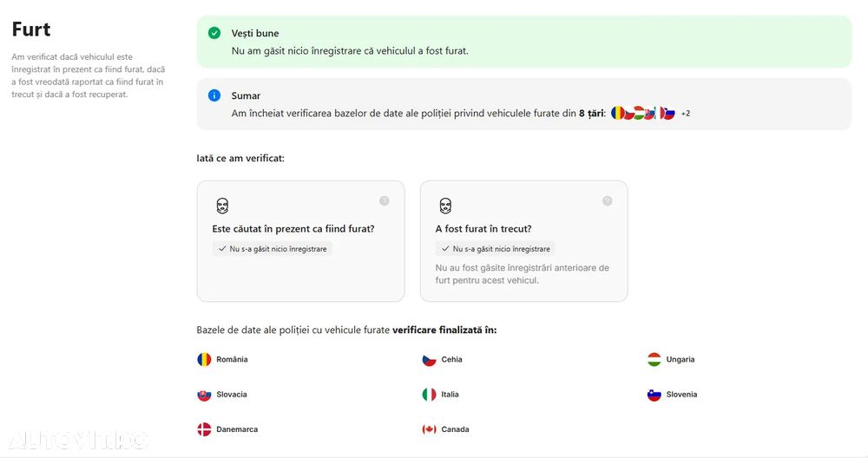Click thief mask icon above 'Este căutat în prezent'
This screenshot has height=458, width=868.
coord(222,206)
